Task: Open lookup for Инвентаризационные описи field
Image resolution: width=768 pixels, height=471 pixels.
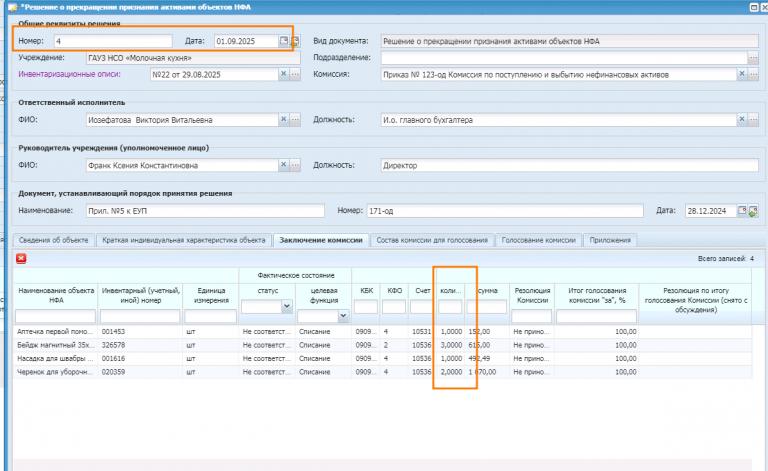Action: (x=295, y=74)
